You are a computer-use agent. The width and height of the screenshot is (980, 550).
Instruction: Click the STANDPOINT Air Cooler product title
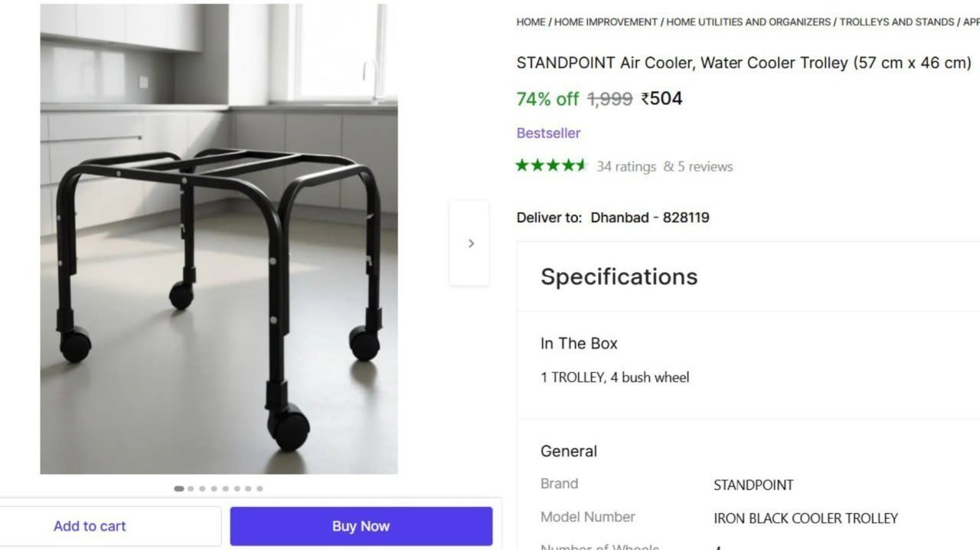coord(743,63)
